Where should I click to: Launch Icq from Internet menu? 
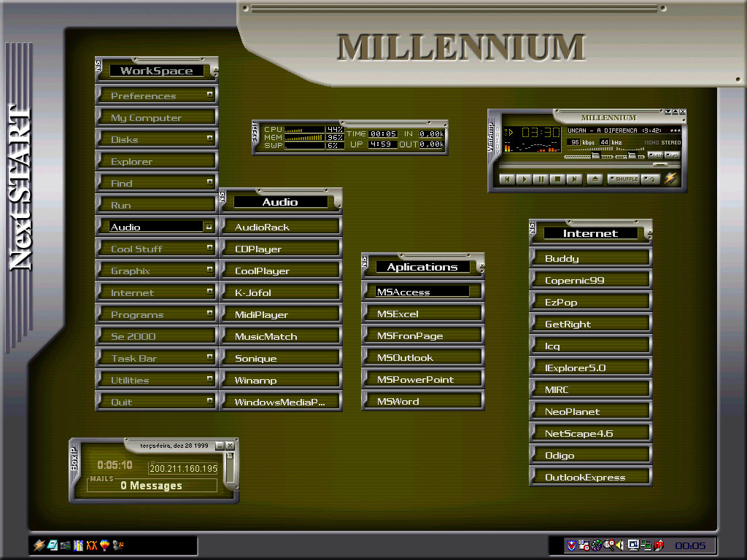pyautogui.click(x=591, y=346)
